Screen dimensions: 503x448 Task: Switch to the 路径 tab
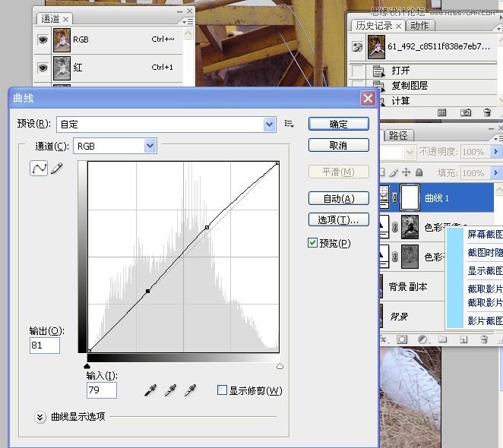[398, 135]
